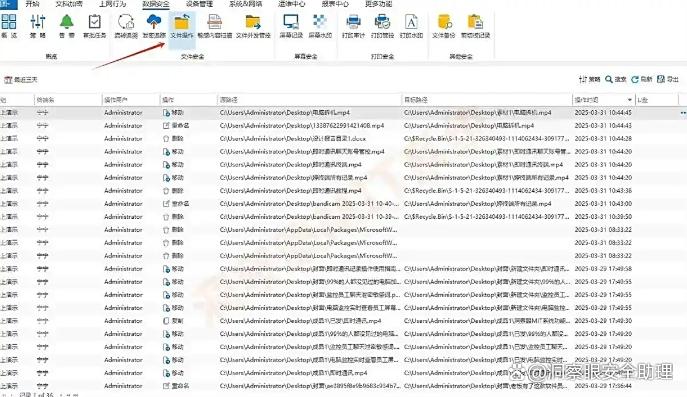
Task: Click the 刷新 refresh button above table
Action: click(642, 79)
